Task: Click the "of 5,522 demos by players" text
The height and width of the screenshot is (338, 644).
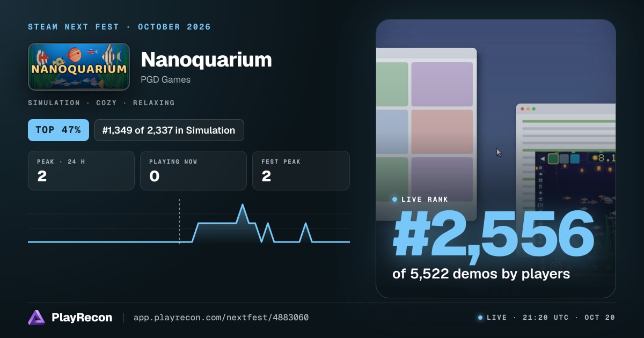Action: coord(481,274)
